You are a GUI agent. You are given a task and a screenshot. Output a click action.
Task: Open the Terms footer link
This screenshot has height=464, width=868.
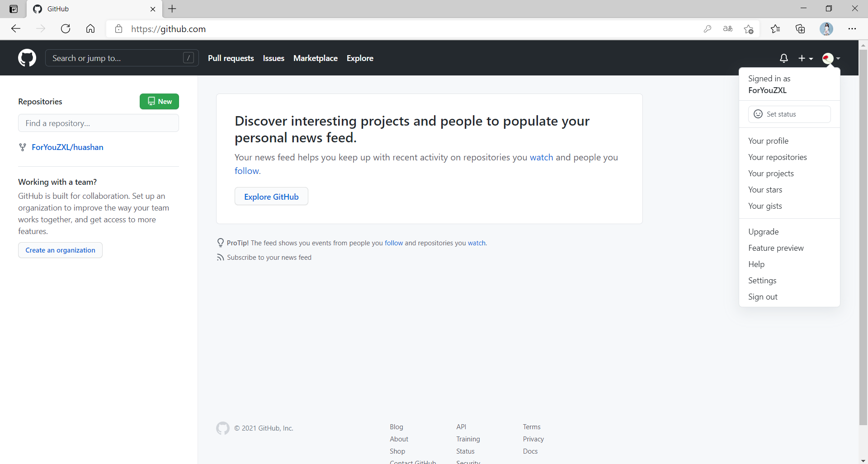pyautogui.click(x=532, y=427)
